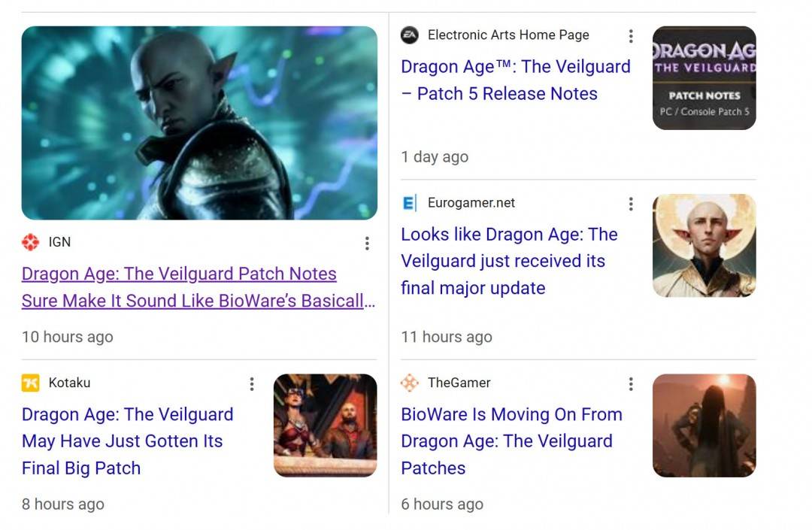Image resolution: width=812 pixels, height=530 pixels.
Task: Open three-dot menu for IGN article
Action: 367,243
